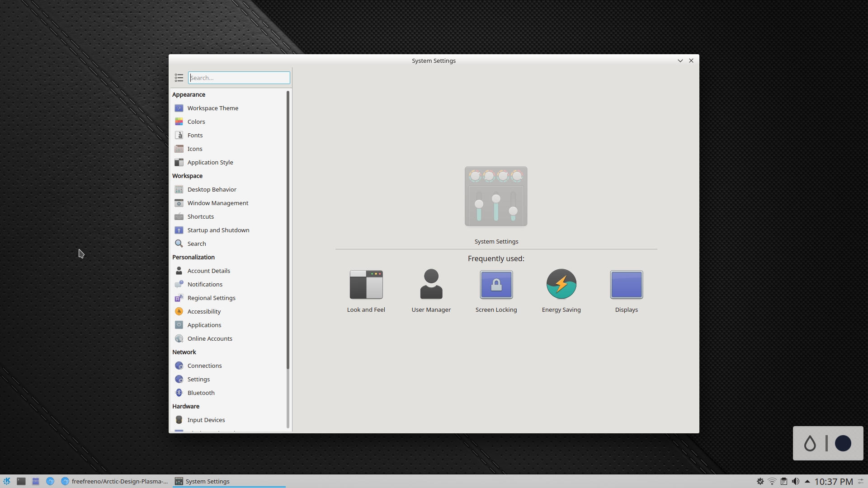The height and width of the screenshot is (488, 868).
Task: Launch the web browser taskbar shortcut
Action: pyautogui.click(x=50, y=481)
